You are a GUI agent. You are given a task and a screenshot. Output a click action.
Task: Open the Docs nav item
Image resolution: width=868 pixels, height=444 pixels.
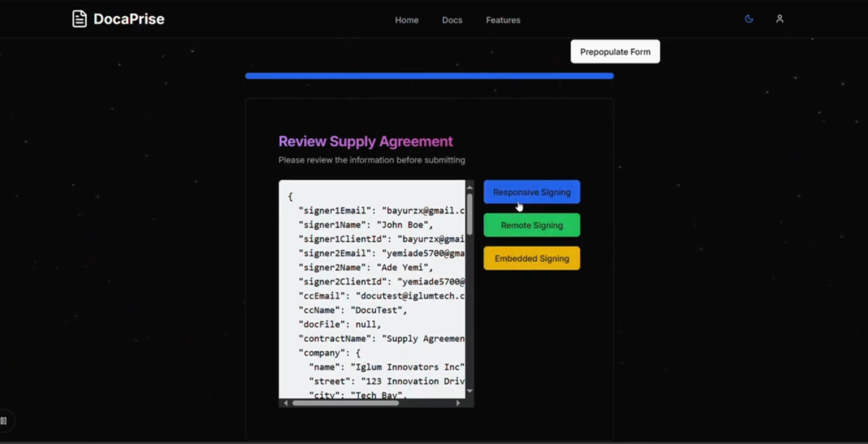(x=452, y=20)
